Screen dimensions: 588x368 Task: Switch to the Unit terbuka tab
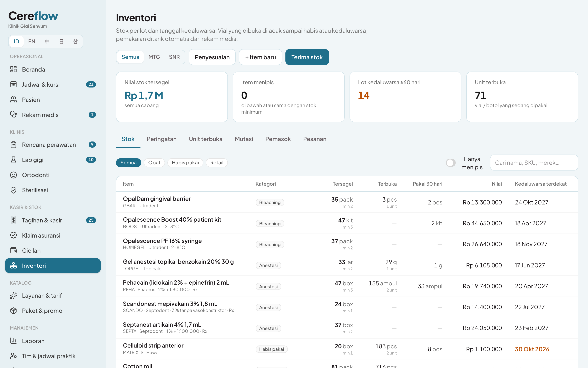pyautogui.click(x=206, y=139)
